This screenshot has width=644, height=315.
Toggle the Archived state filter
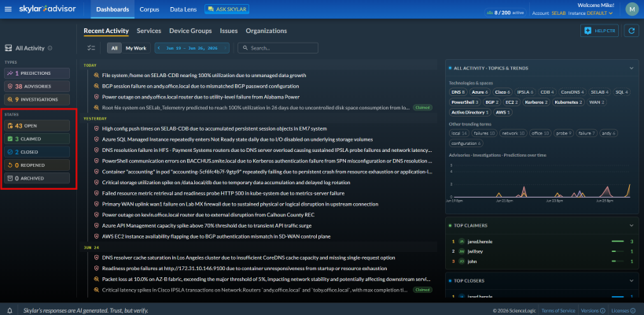click(x=37, y=179)
